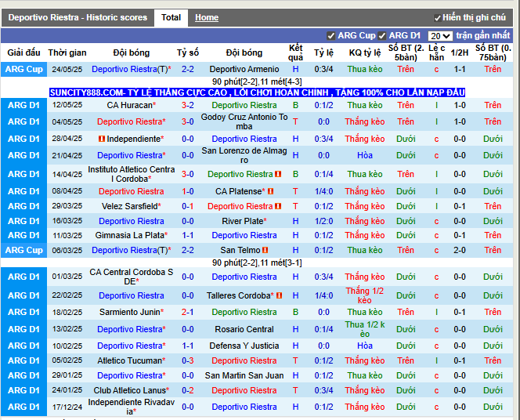Image resolution: width=520 pixels, height=420 pixels.
Task: Open San Martin San Juan link
Action: (244, 375)
